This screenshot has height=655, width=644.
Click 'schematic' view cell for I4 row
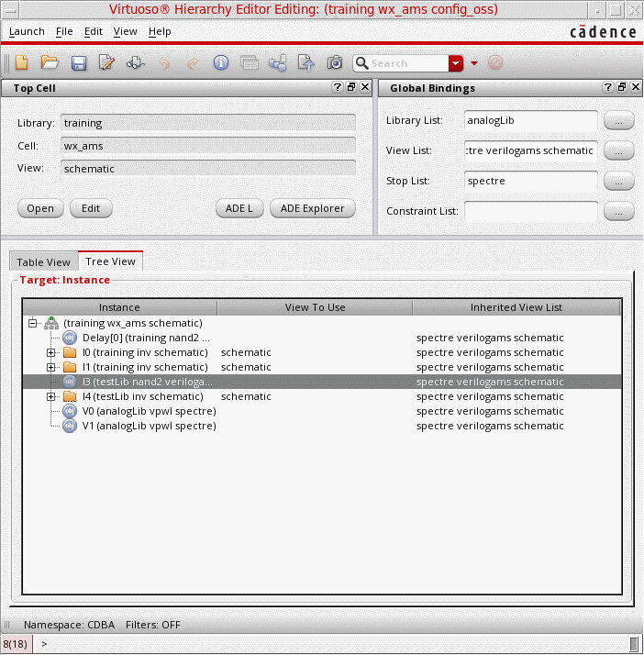[x=246, y=396]
